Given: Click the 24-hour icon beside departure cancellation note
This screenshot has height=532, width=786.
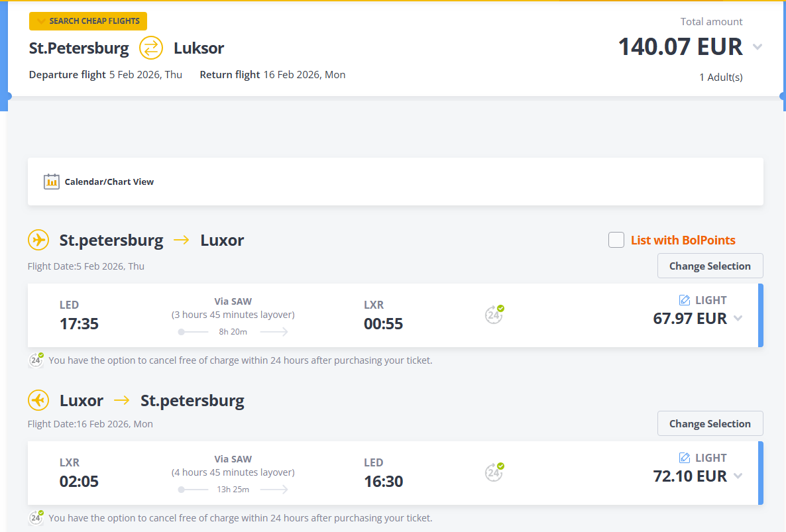Looking at the screenshot, I should [x=36, y=360].
